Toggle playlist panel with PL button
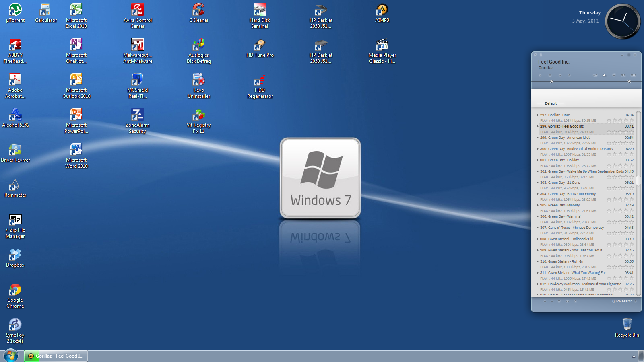 point(623,75)
